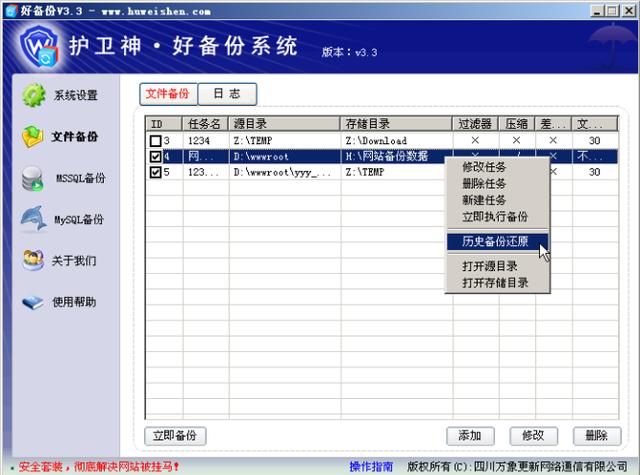Choose 打开源目录 from the context menu
This screenshot has width=640, height=475.
[490, 266]
